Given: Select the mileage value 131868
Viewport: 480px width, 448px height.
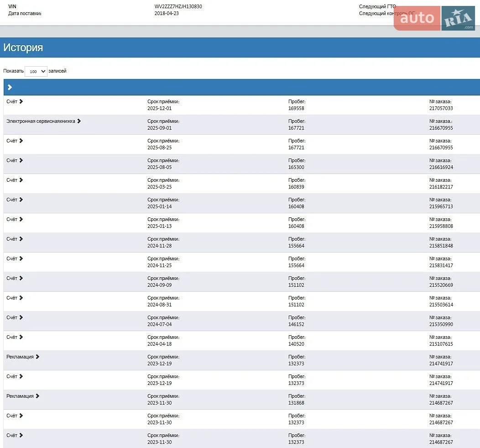Looking at the screenshot, I should point(296,402).
